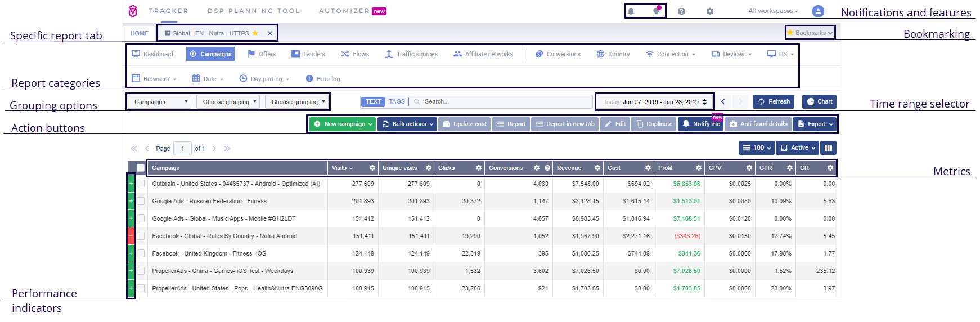Image resolution: width=980 pixels, height=322 pixels.
Task: Open column settings gear for Profit
Action: click(x=698, y=168)
